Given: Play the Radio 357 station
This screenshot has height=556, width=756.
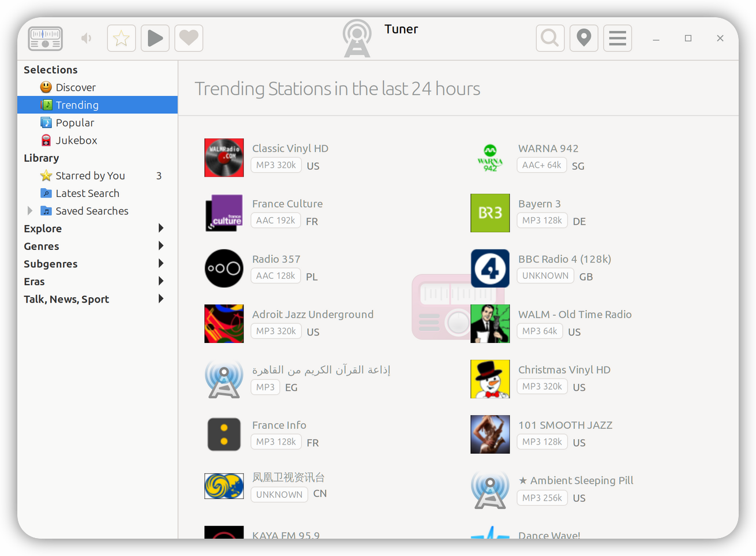Looking at the screenshot, I should [x=276, y=259].
